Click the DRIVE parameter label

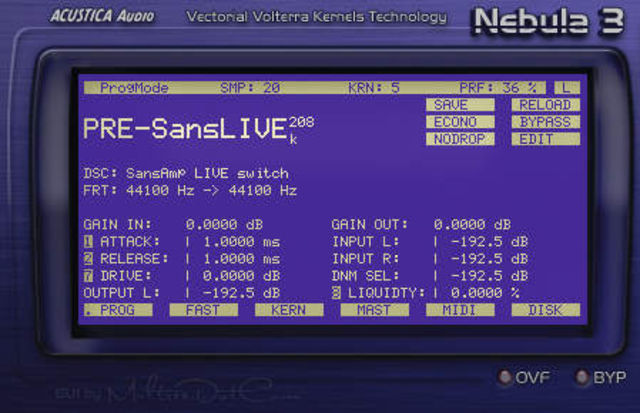[126, 276]
